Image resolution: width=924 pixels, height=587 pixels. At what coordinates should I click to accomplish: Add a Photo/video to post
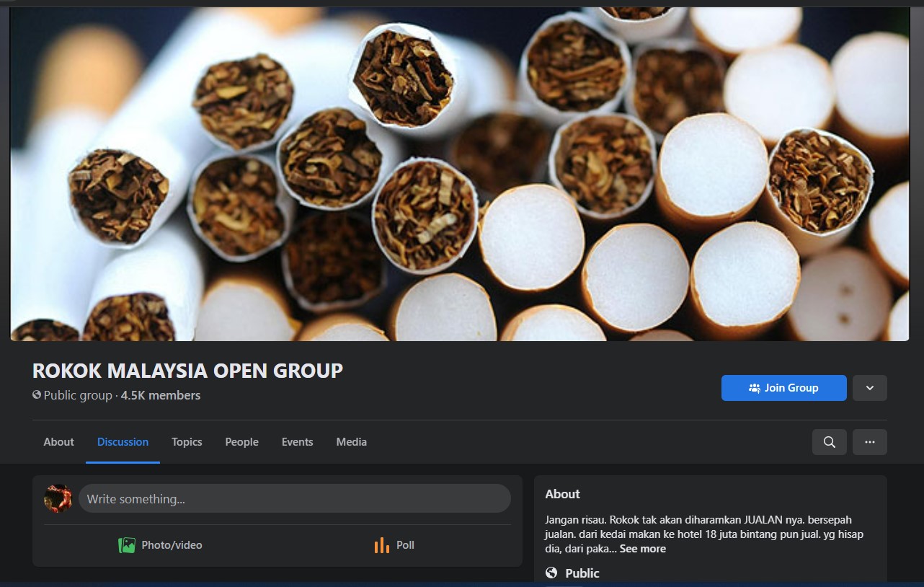pyautogui.click(x=160, y=545)
